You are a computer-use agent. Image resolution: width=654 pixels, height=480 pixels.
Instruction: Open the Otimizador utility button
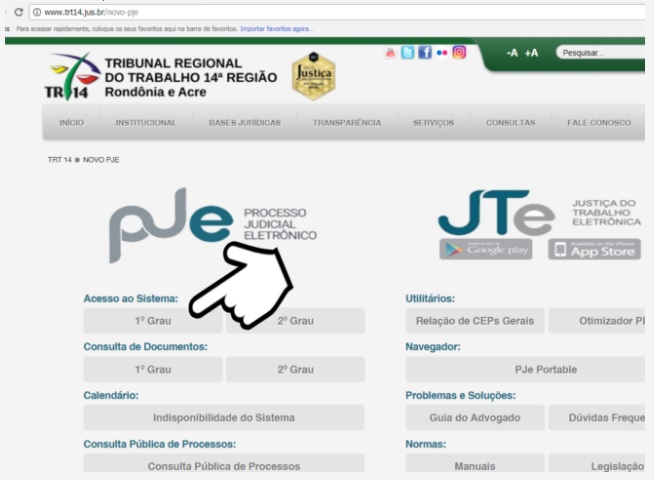597,321
